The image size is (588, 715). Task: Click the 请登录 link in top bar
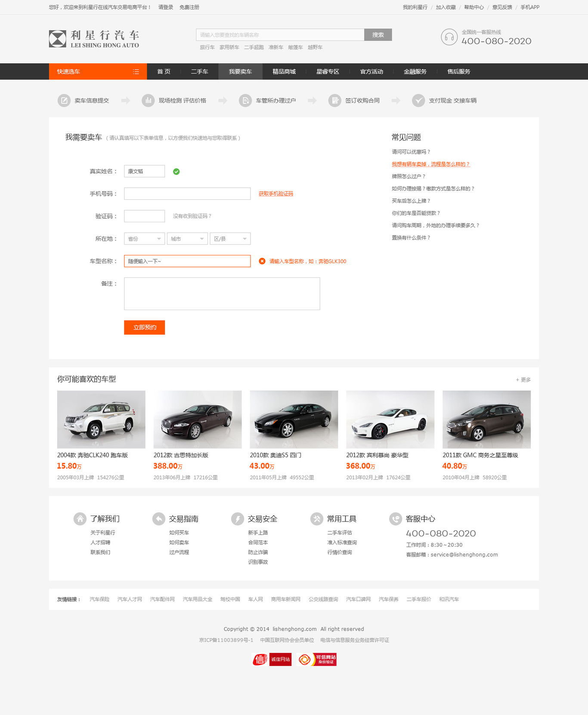pyautogui.click(x=166, y=7)
